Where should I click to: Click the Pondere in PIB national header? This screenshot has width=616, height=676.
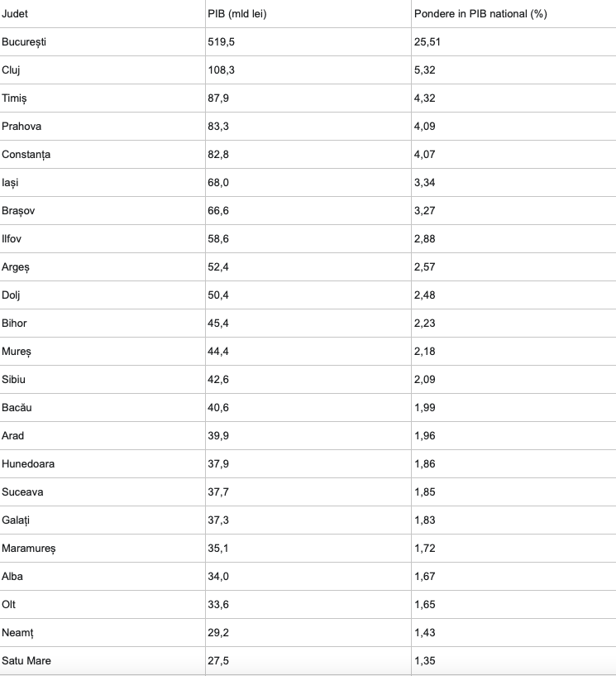click(x=480, y=14)
